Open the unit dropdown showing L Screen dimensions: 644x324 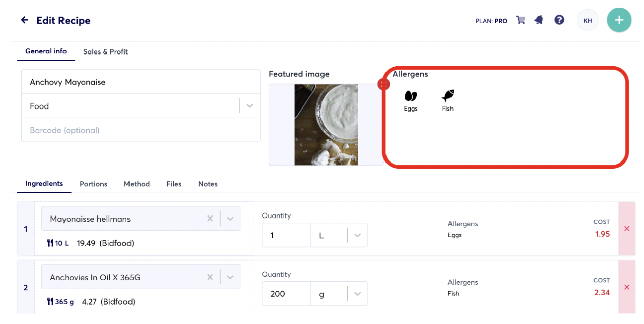(x=359, y=235)
